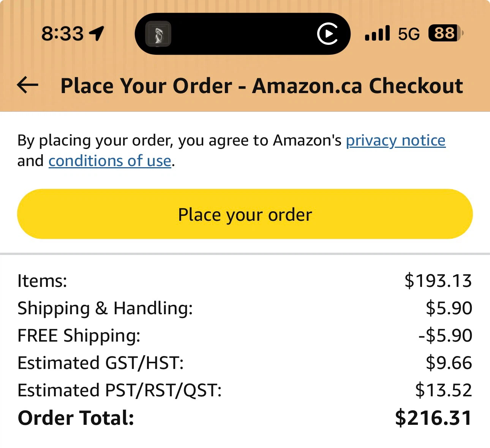Tap the $216.31 order total amount

point(433,418)
